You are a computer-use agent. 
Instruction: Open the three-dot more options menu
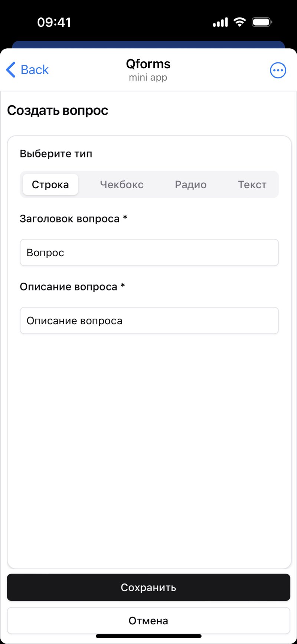[278, 70]
